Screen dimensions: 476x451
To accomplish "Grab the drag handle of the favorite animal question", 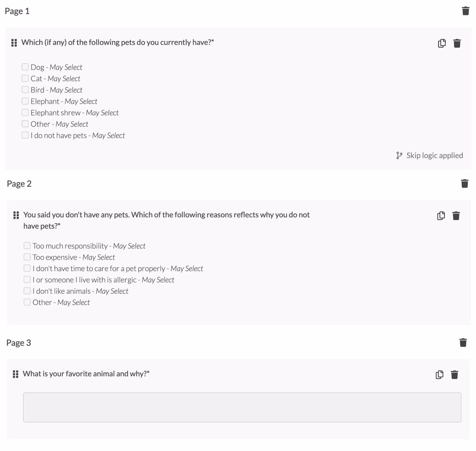I will point(15,374).
